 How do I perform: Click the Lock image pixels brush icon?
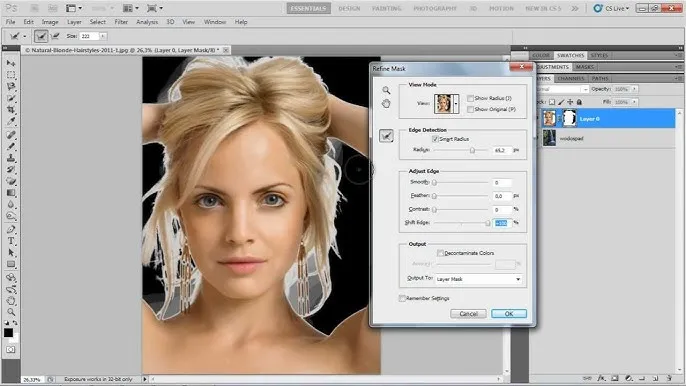[x=561, y=102]
